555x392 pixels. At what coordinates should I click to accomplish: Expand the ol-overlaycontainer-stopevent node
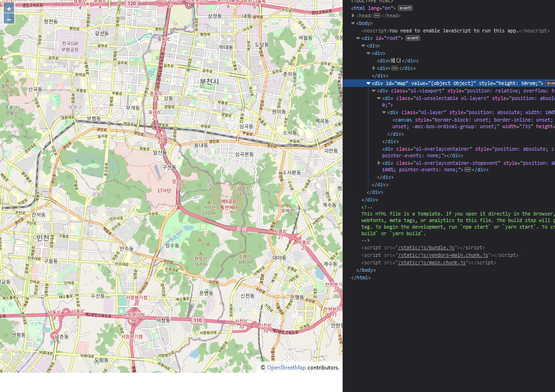click(x=379, y=163)
